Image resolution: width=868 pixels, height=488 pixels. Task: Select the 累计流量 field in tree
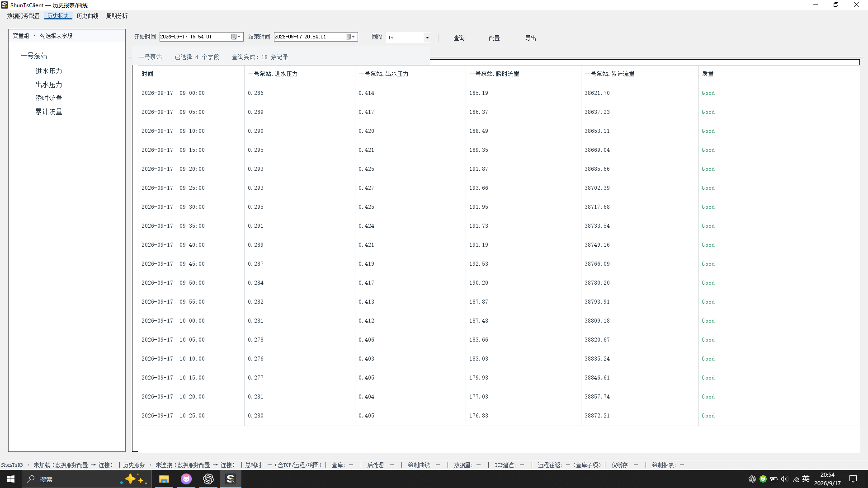point(49,112)
